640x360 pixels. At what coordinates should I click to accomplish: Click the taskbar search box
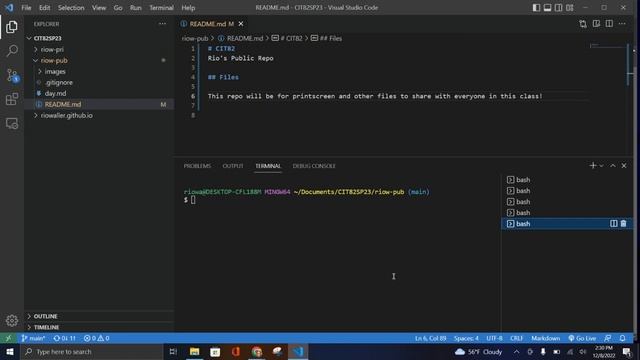(91, 351)
